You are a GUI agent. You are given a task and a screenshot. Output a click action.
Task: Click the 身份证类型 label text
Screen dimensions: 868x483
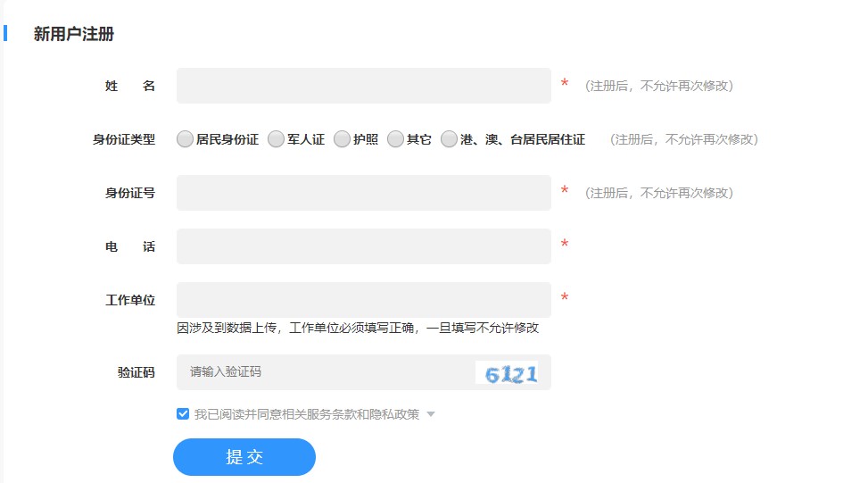[x=123, y=139]
